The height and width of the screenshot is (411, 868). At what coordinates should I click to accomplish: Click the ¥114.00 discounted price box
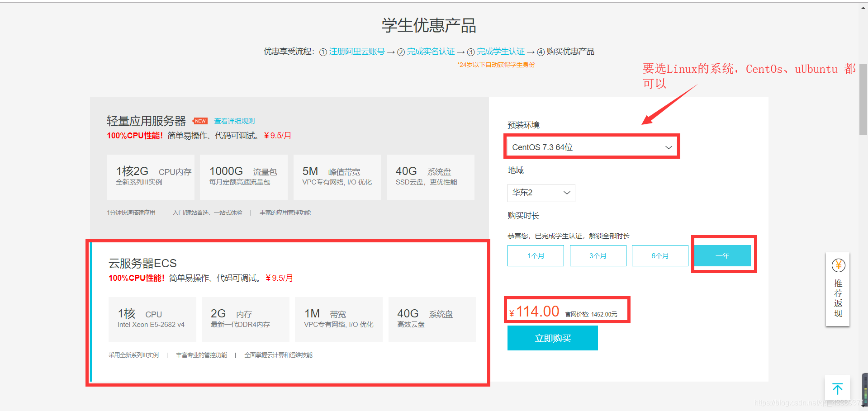(x=567, y=310)
